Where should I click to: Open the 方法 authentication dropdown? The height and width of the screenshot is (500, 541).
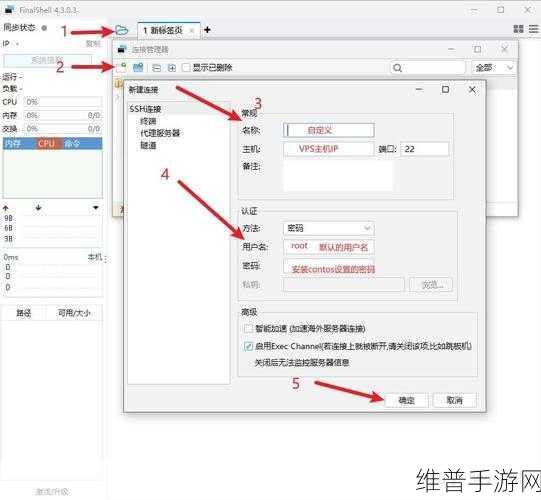point(329,228)
